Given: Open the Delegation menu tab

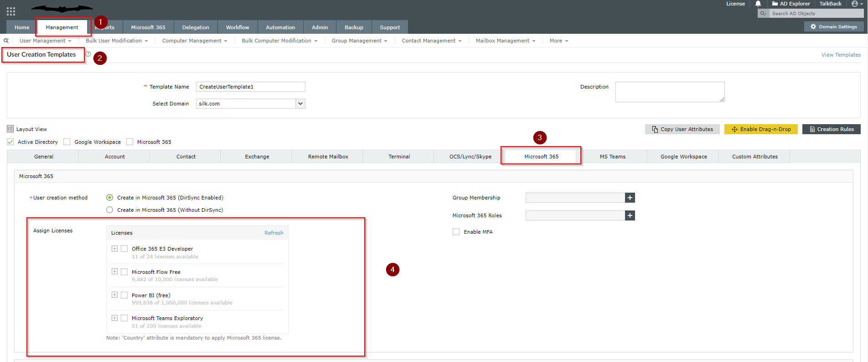Looking at the screenshot, I should point(196,27).
